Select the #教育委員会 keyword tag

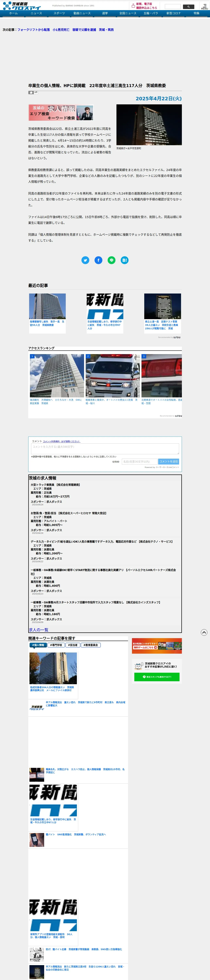coord(91,645)
